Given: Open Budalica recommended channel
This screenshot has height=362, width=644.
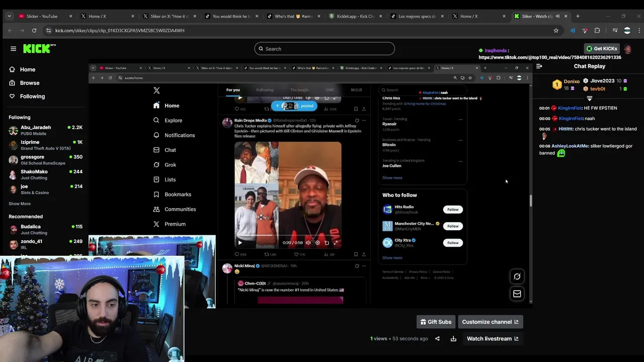Looking at the screenshot, I should click(45, 230).
